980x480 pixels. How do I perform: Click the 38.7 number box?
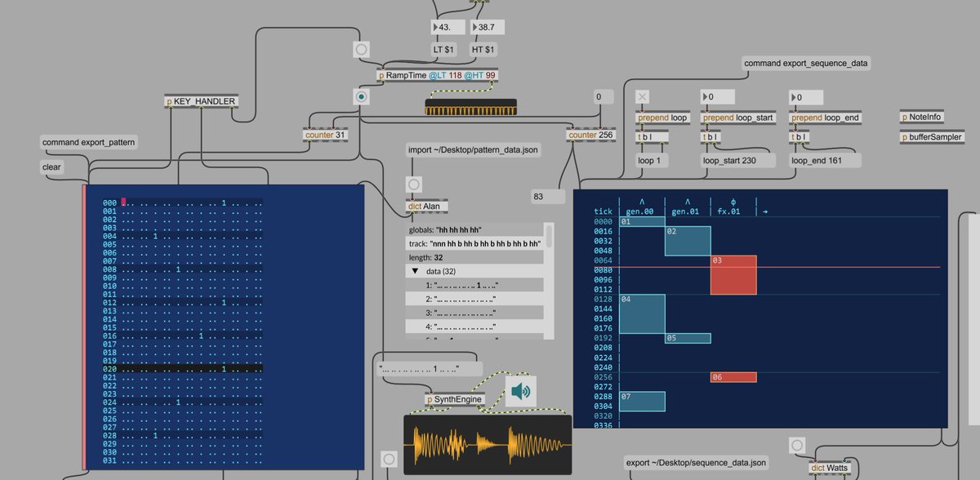(x=488, y=27)
